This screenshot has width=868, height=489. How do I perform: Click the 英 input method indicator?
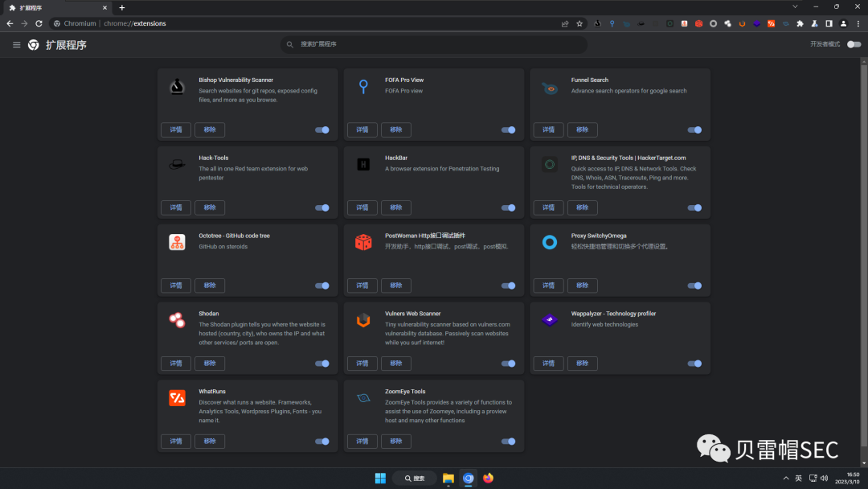coord(798,479)
